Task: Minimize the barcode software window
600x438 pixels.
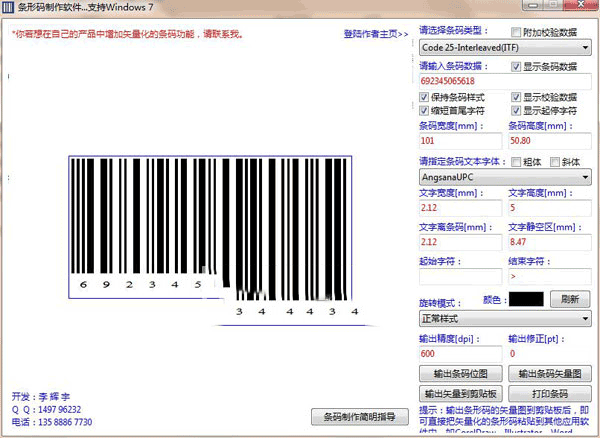Action: (533, 5)
